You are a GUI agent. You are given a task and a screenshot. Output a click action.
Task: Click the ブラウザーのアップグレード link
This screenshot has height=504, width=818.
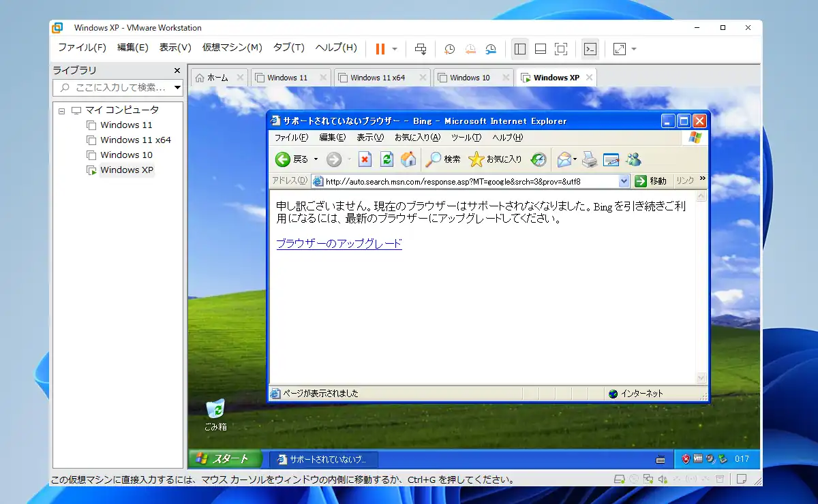339,243
